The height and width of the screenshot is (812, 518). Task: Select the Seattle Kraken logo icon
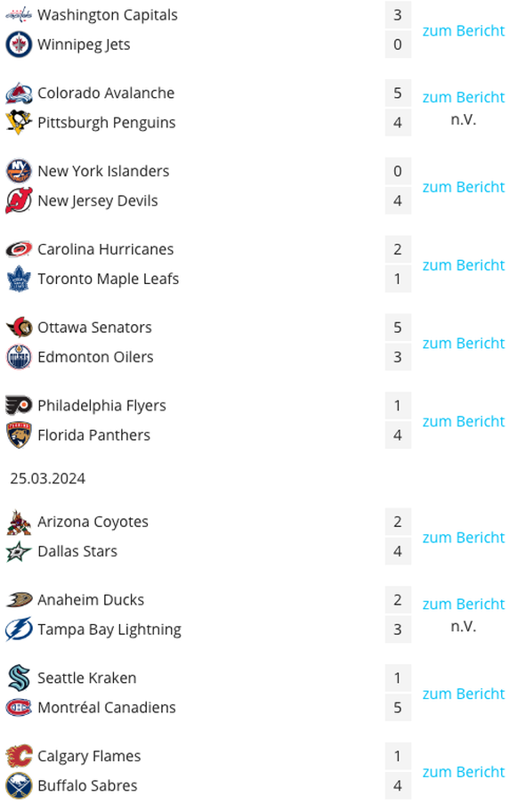(19, 678)
